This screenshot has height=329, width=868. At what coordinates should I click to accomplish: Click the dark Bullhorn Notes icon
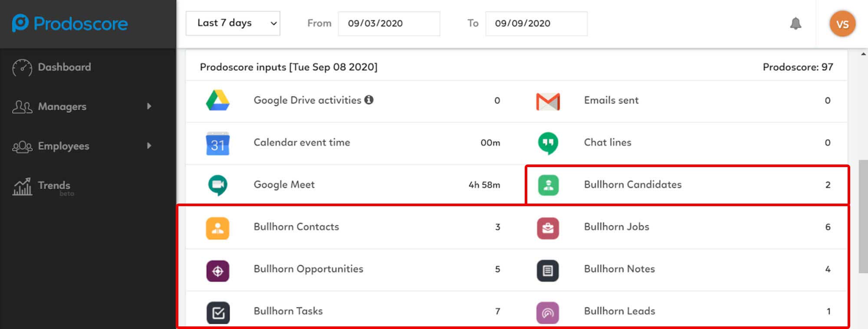[x=548, y=271]
